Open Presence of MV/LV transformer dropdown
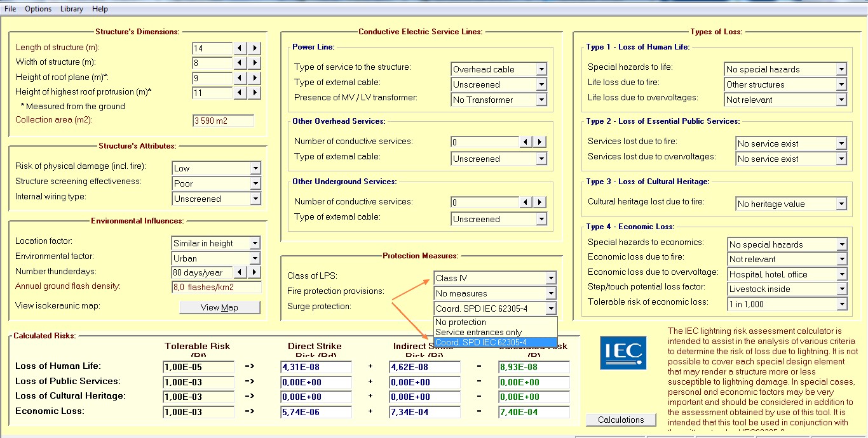Image resolution: width=868 pixels, height=438 pixels. coord(541,100)
